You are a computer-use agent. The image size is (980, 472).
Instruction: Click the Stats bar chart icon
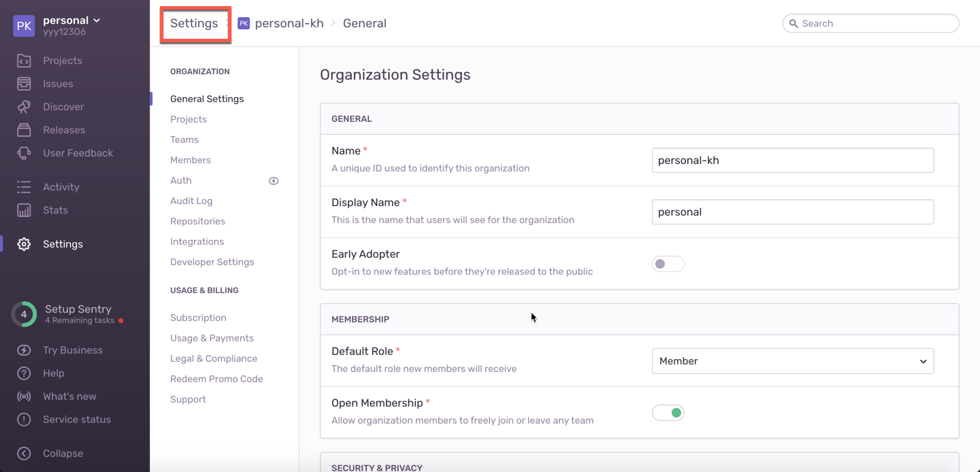24,210
